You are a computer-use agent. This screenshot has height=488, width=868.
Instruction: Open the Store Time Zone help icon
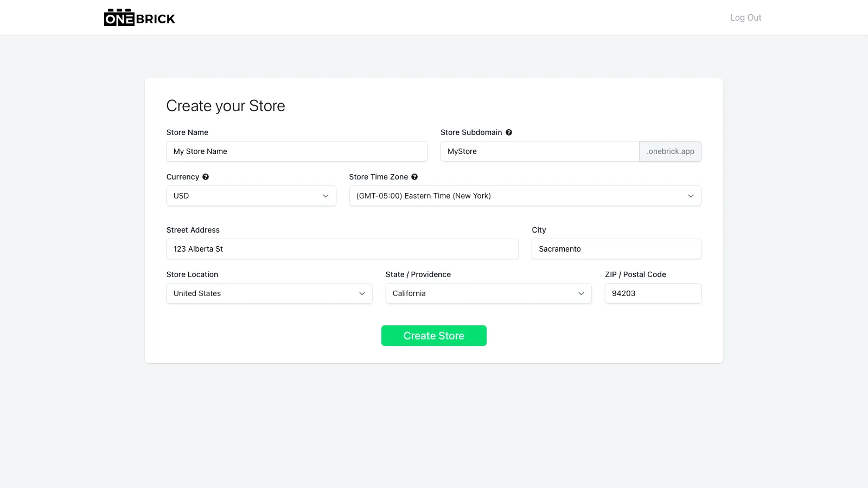point(414,177)
